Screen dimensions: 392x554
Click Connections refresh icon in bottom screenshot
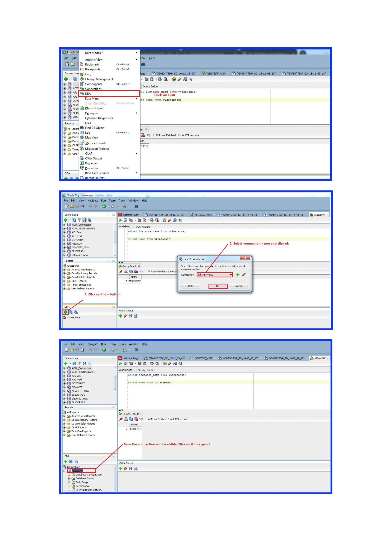(74, 363)
